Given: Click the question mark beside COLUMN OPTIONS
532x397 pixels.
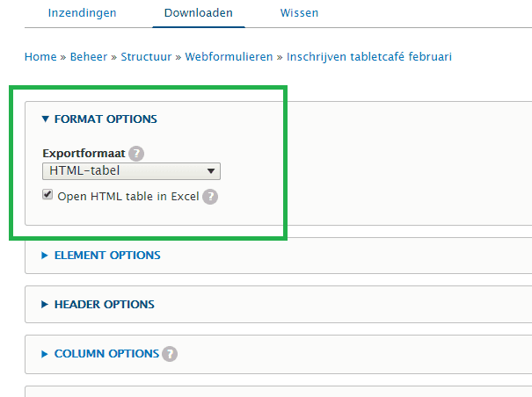Looking at the screenshot, I should [x=170, y=354].
